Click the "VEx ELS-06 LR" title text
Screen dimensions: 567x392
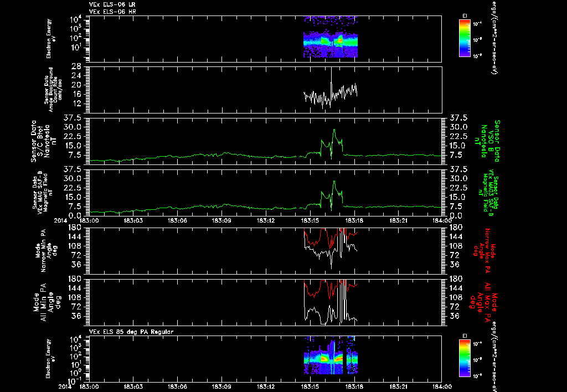[x=112, y=4]
